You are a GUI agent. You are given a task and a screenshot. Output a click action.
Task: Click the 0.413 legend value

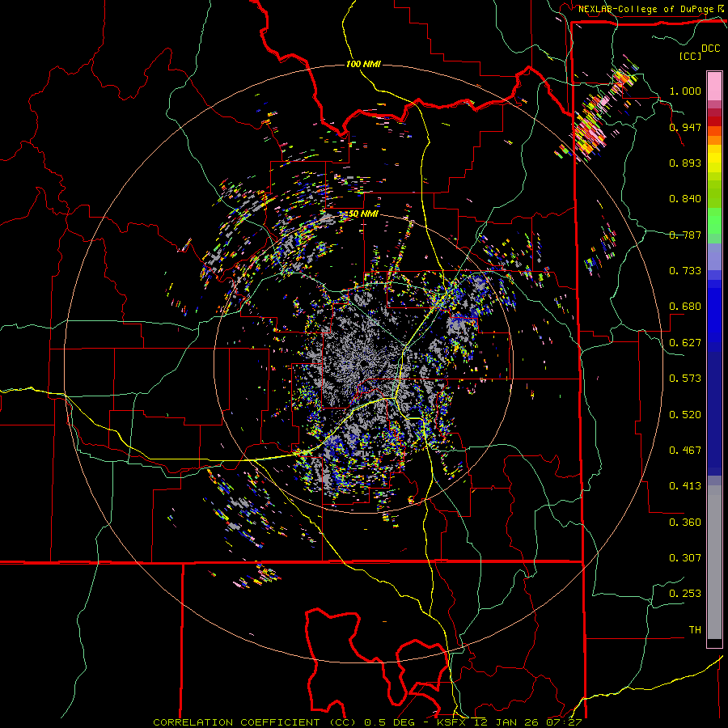(685, 486)
